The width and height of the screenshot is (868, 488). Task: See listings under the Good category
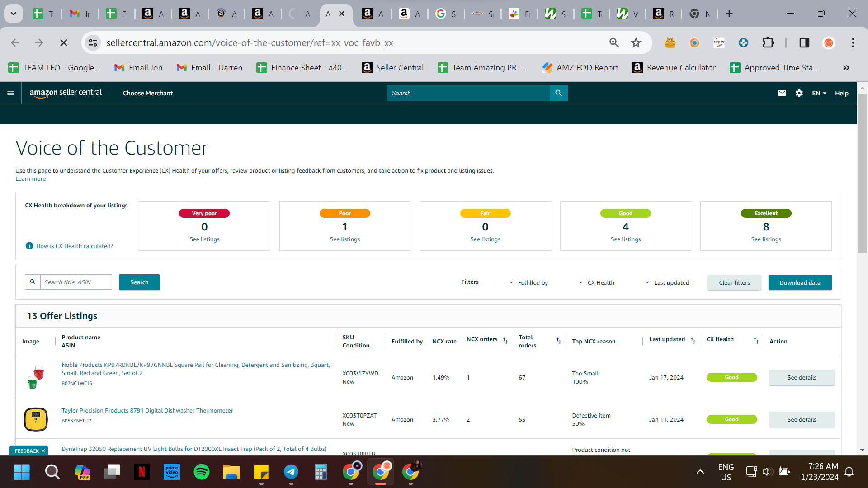[626, 239]
